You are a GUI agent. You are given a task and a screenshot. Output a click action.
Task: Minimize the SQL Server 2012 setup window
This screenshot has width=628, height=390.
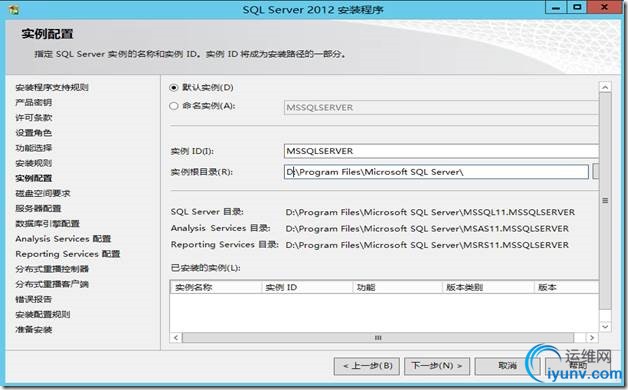556,8
